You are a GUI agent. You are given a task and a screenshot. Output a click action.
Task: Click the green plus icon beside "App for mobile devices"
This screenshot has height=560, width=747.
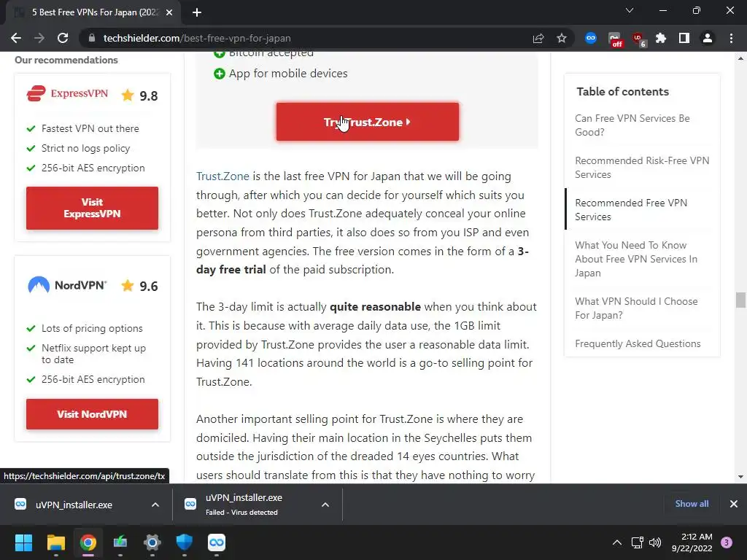pos(219,74)
